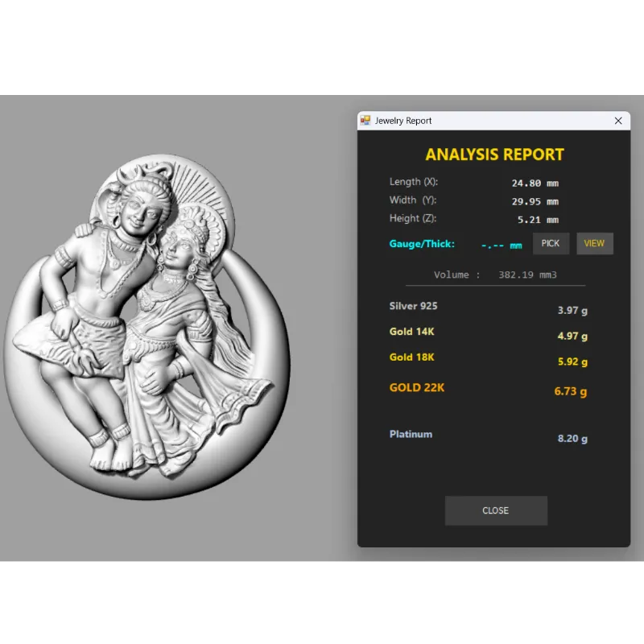This screenshot has height=644, width=644.
Task: Click the ANALYSIS REPORT heading
Action: pyautogui.click(x=494, y=155)
